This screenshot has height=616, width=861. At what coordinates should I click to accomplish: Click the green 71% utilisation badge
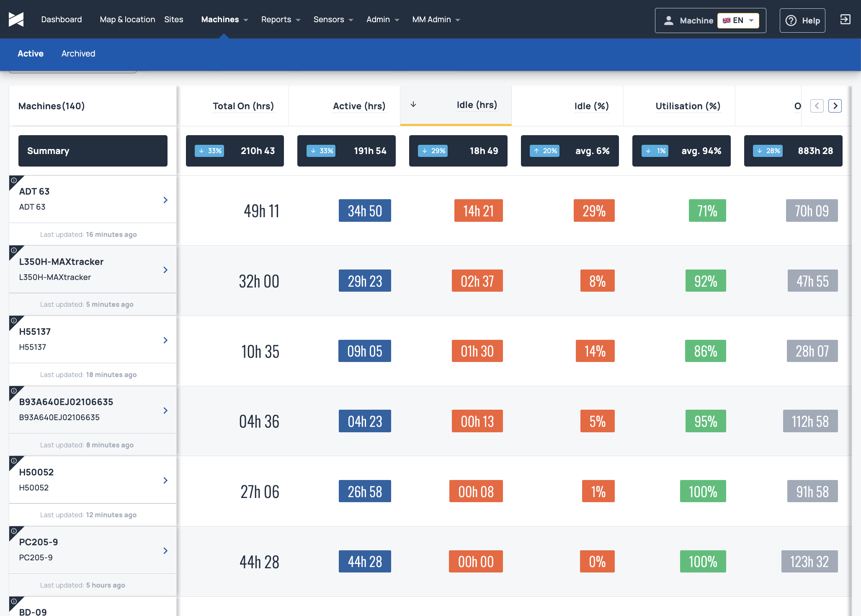[707, 210]
